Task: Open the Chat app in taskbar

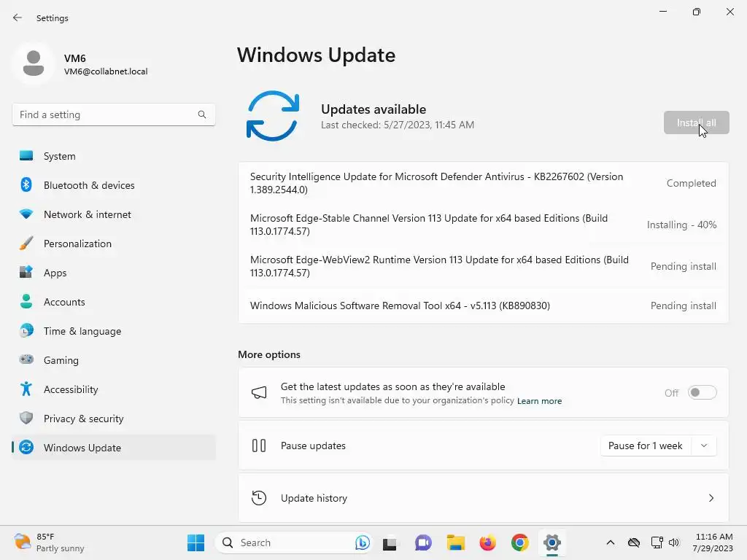Action: 422,542
